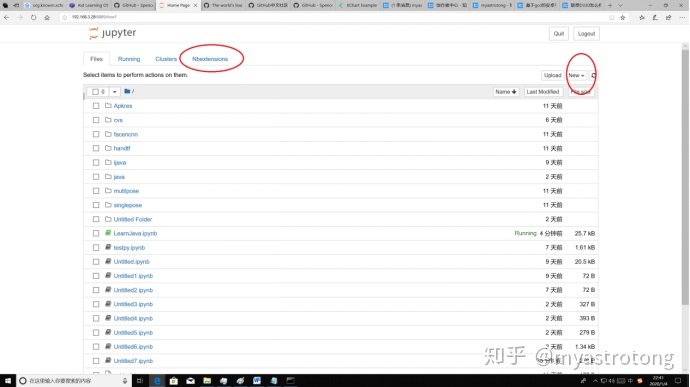Click the Windows taskbar search box
Screen dimensions: 690x387
coord(73,380)
